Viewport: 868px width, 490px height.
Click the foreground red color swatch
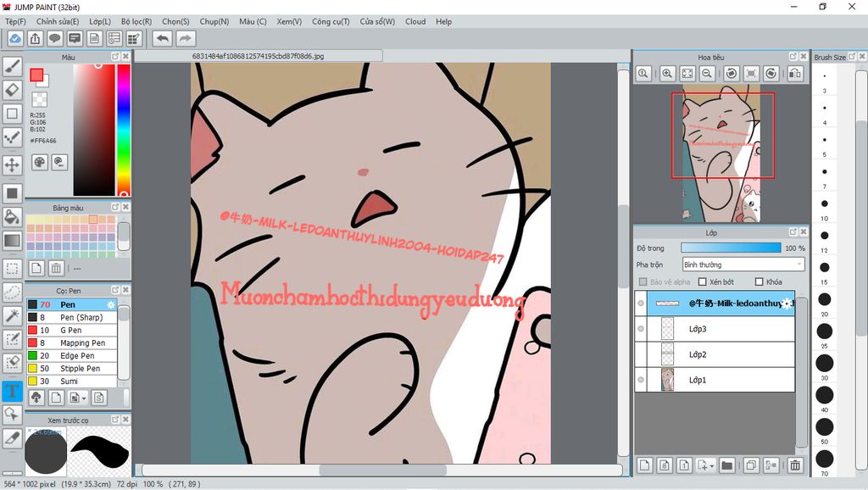click(x=36, y=75)
